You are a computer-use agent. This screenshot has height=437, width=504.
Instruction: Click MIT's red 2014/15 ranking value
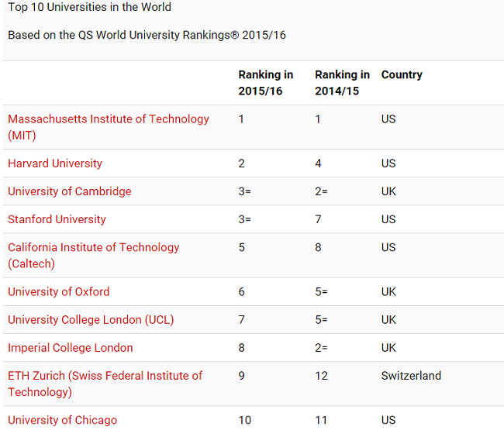318,119
